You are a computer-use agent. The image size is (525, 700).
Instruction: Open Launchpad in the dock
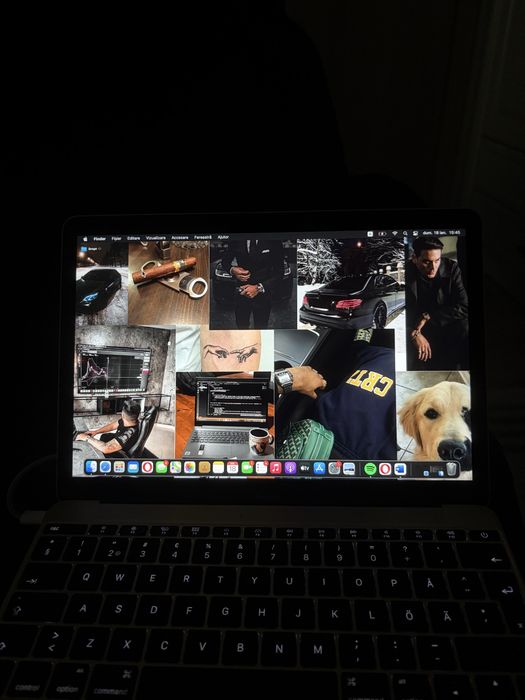point(119,467)
